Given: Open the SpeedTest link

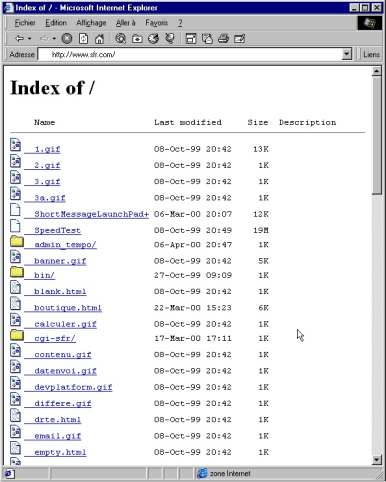Looking at the screenshot, I should (57, 230).
